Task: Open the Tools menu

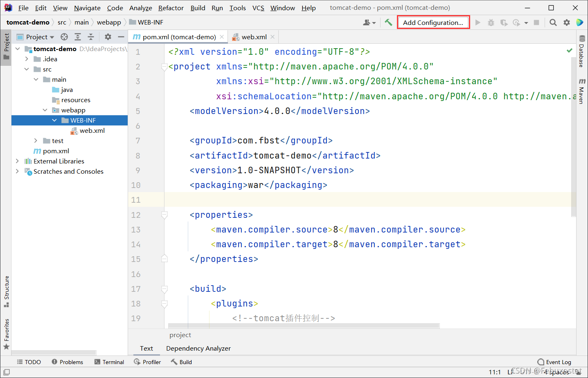Action: 238,8
